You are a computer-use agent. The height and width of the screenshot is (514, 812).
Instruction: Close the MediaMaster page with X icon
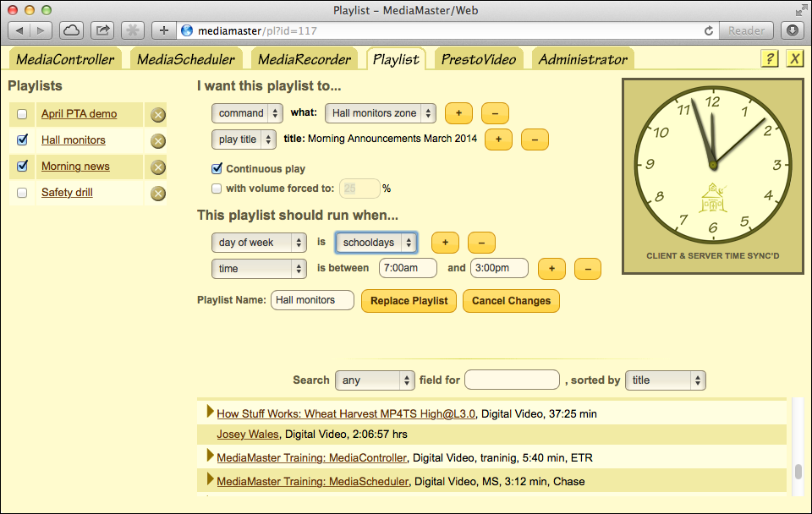click(x=794, y=58)
